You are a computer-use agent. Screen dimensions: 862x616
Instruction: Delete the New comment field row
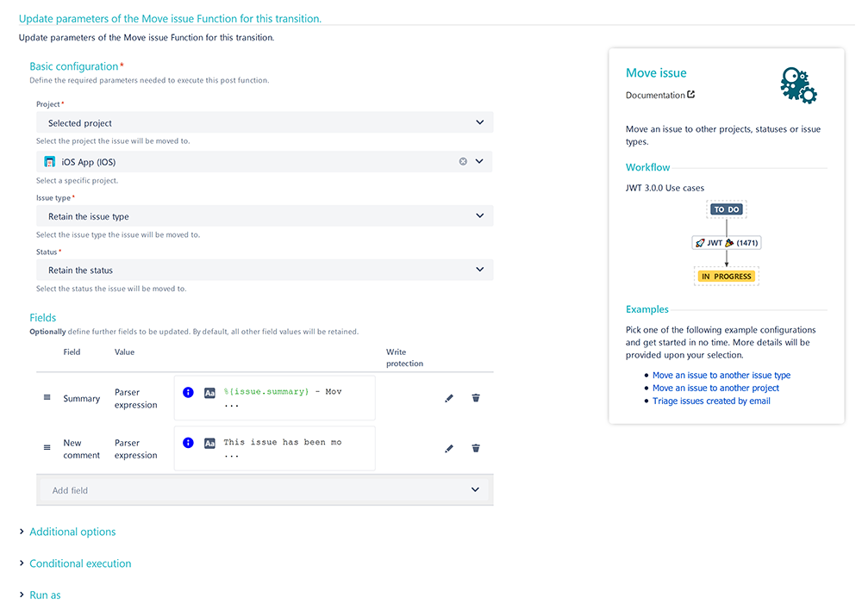coord(476,448)
